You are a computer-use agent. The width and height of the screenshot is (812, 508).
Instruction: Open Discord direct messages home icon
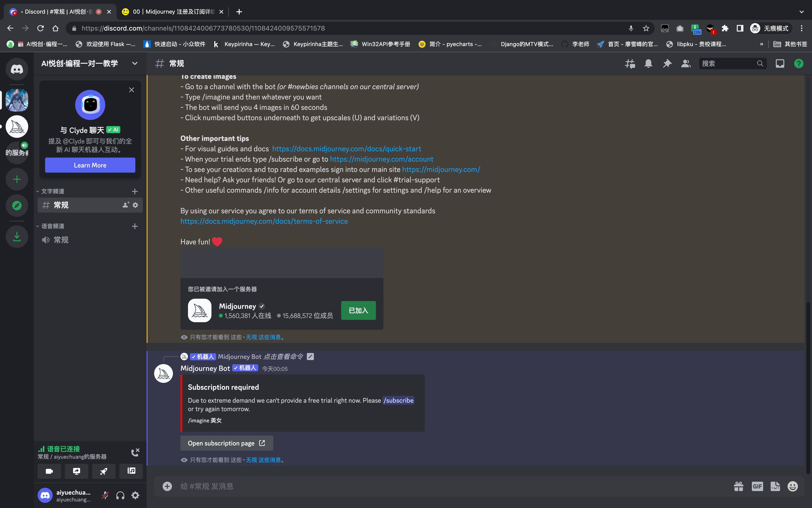(17, 69)
